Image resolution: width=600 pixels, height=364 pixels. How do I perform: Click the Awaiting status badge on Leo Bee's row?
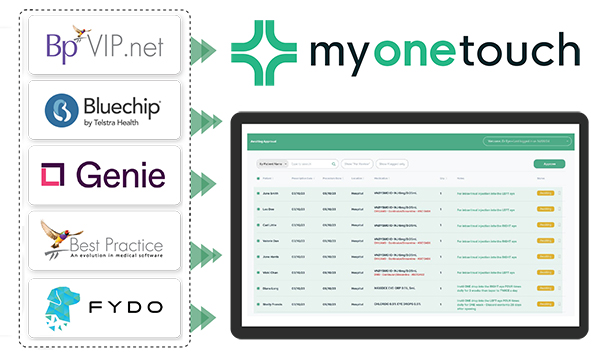pos(545,209)
